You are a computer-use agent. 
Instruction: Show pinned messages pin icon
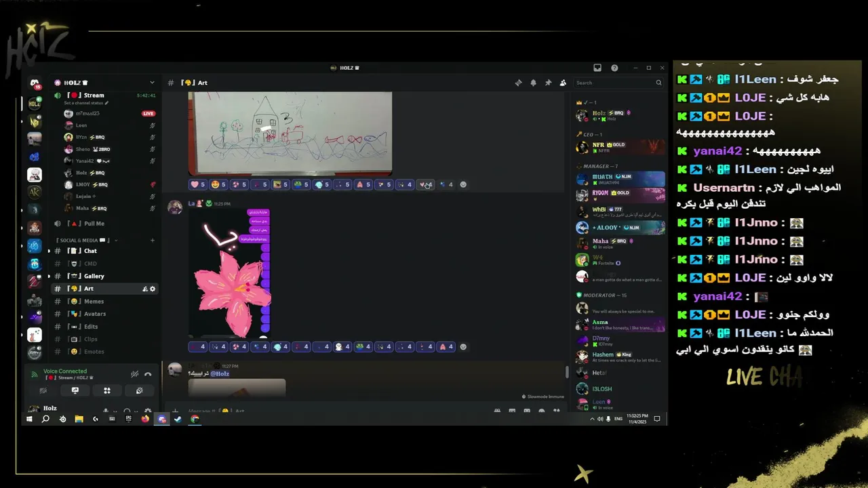(x=548, y=83)
